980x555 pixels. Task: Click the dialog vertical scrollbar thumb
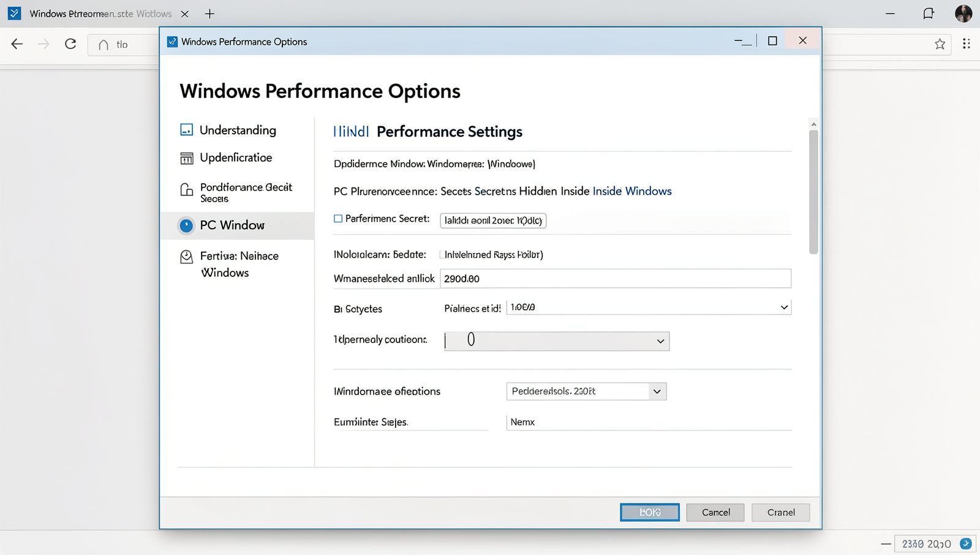(x=813, y=192)
